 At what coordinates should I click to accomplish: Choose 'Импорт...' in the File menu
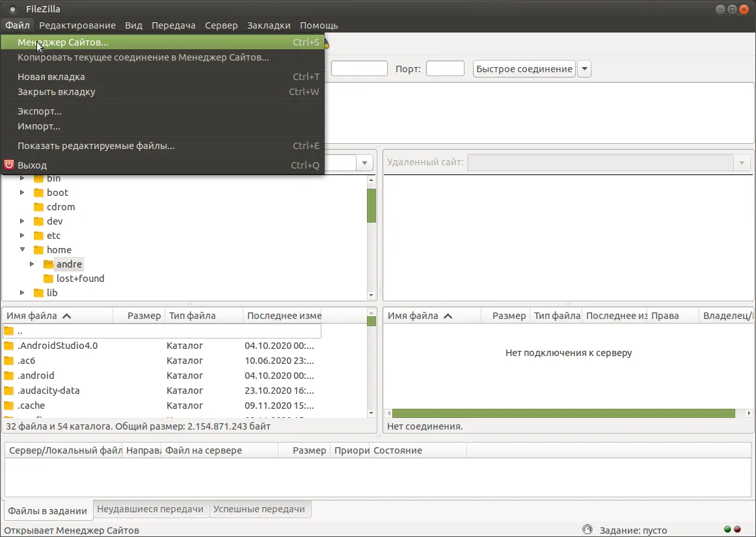point(163,126)
